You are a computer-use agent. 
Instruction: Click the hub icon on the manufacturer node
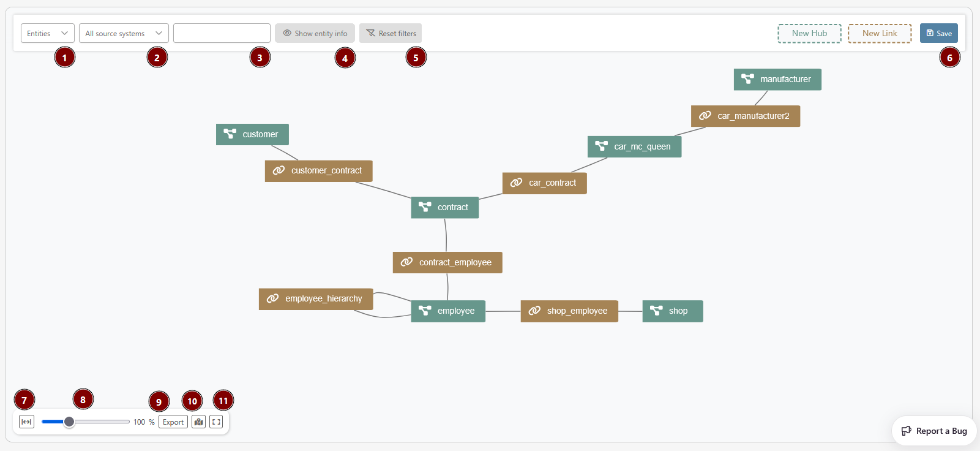pos(747,79)
